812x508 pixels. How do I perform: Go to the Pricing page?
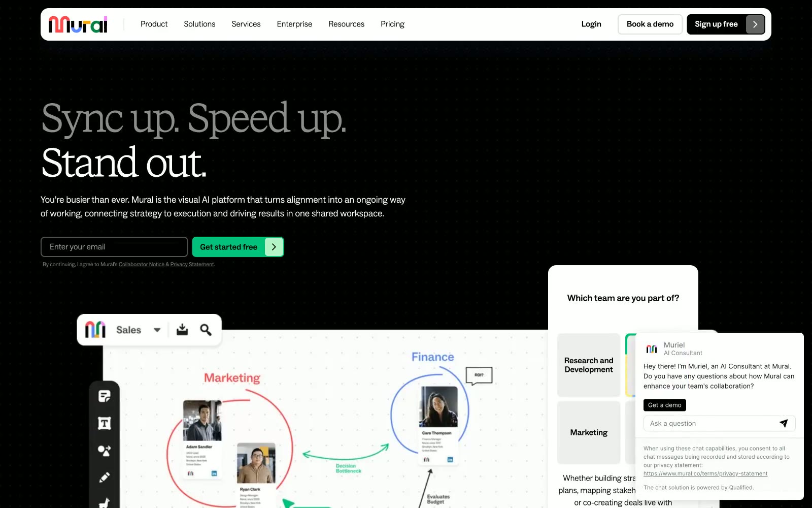click(392, 24)
